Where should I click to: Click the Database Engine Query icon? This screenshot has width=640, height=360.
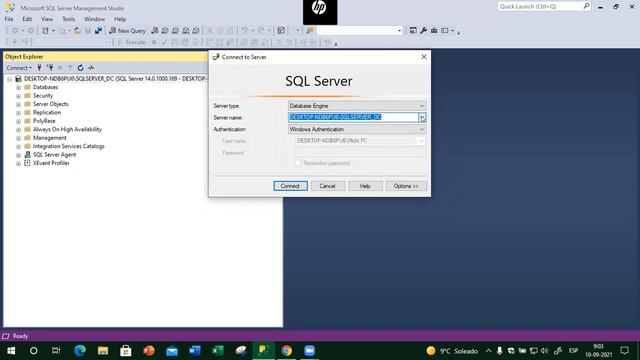click(x=155, y=31)
